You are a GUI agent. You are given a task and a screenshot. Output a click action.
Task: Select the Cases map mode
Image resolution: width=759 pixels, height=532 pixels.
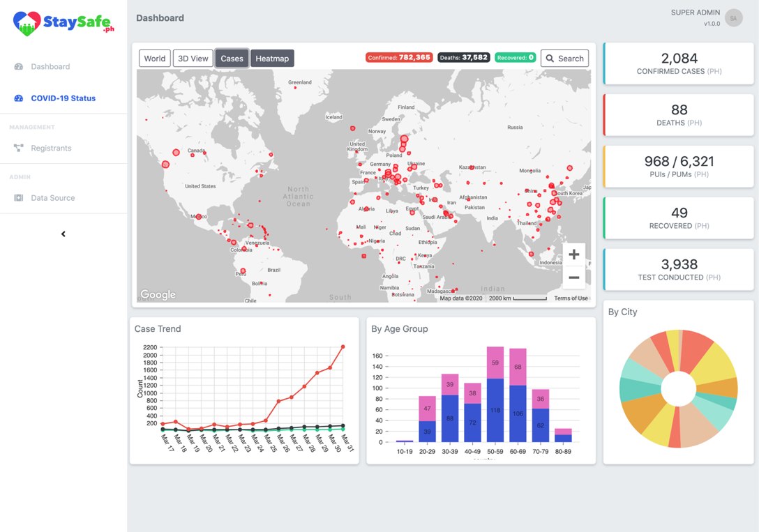point(232,59)
